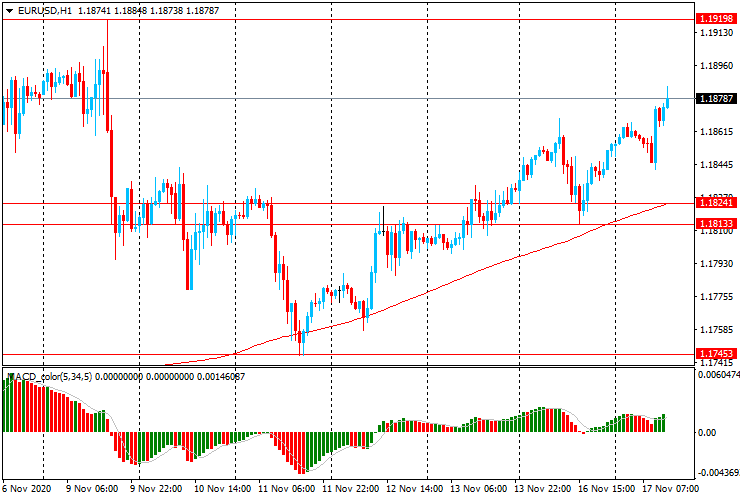Click the 1.19130 price axis value
The height and width of the screenshot is (500, 740).
point(717,33)
